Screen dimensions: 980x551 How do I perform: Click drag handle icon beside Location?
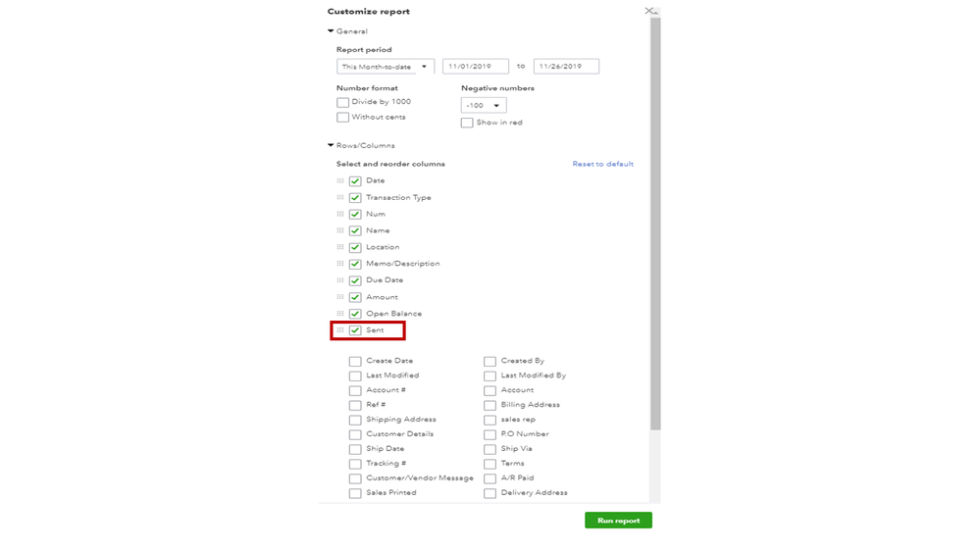pyautogui.click(x=340, y=247)
